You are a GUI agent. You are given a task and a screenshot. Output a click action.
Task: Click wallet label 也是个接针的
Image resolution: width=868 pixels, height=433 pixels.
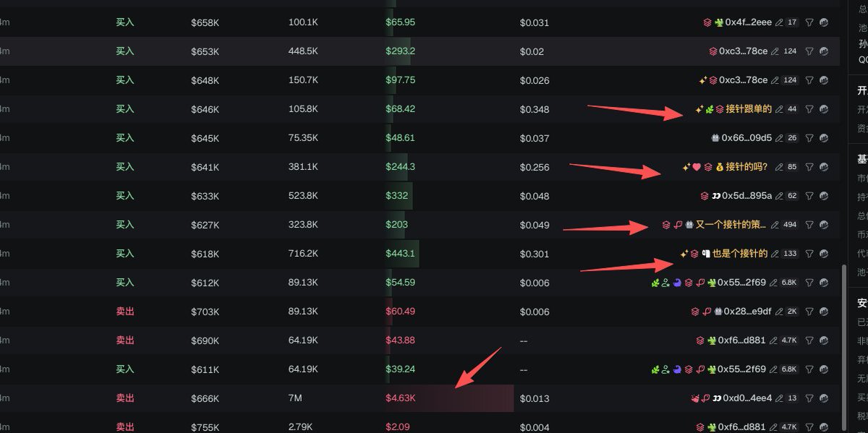740,254
